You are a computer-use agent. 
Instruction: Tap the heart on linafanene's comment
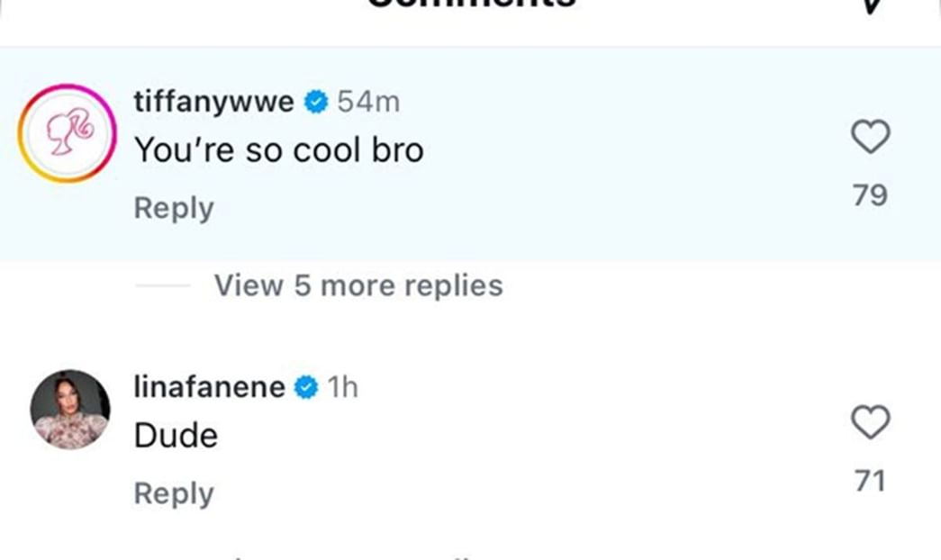point(870,422)
